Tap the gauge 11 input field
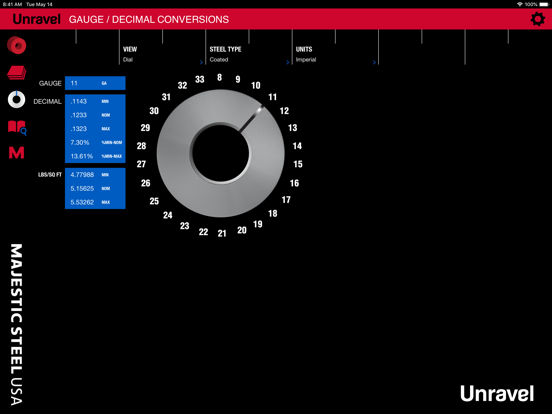Viewport: 552px width, 414px height. point(95,83)
